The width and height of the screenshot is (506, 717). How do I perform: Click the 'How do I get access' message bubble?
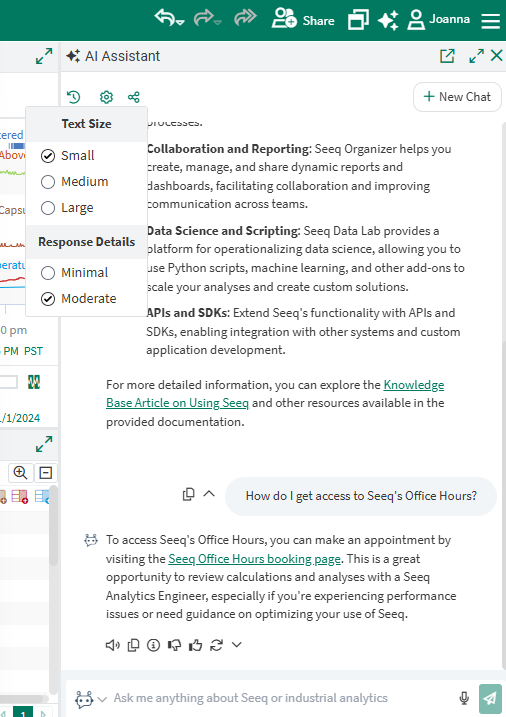pos(361,496)
